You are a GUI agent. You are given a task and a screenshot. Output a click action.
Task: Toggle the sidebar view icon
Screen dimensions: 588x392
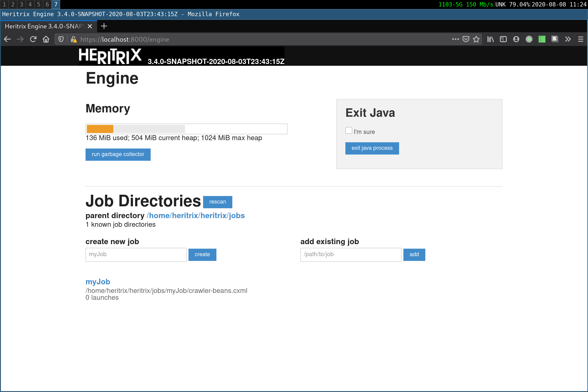point(503,39)
